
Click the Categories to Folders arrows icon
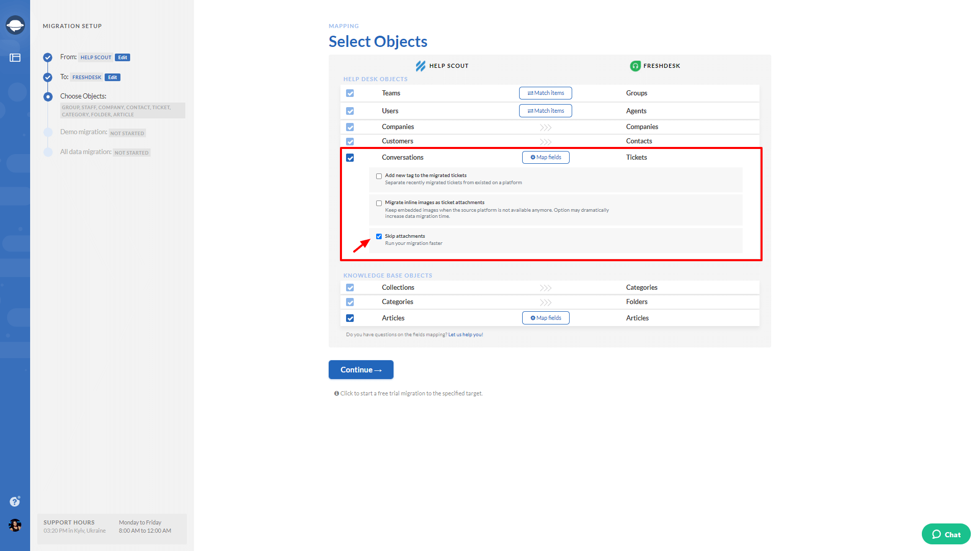coord(546,302)
